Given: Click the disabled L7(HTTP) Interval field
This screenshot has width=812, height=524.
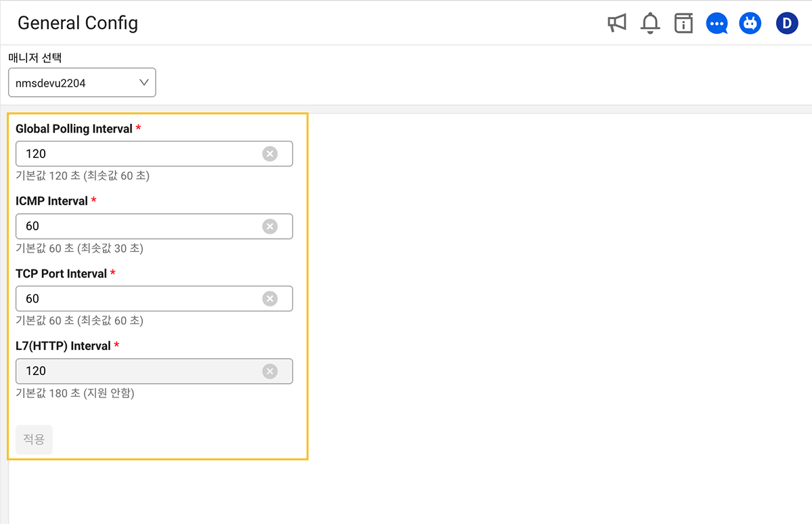Looking at the screenshot, I should tap(135, 371).
